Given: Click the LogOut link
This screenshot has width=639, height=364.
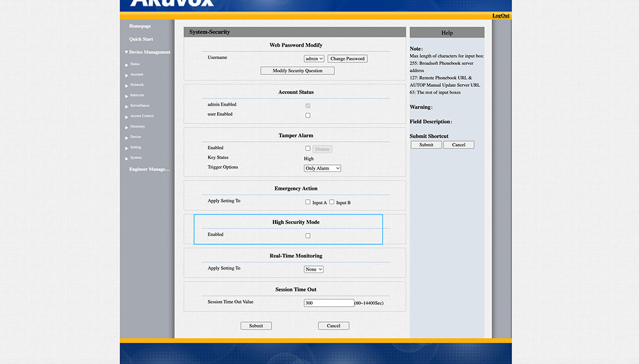Looking at the screenshot, I should click(x=501, y=16).
